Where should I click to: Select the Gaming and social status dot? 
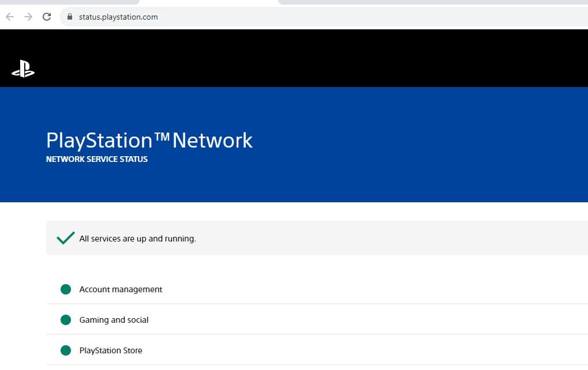coord(65,319)
